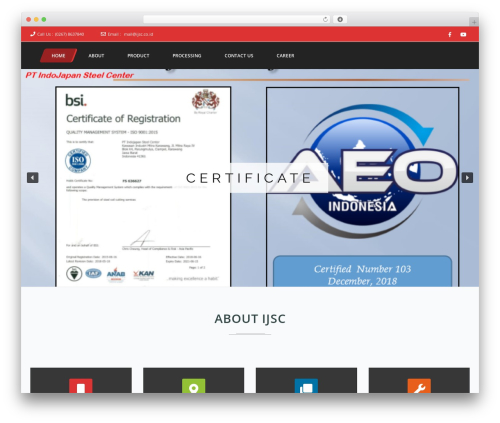The width and height of the screenshot is (500, 423).
Task: Click the Call Us phone number
Action: [x=69, y=34]
